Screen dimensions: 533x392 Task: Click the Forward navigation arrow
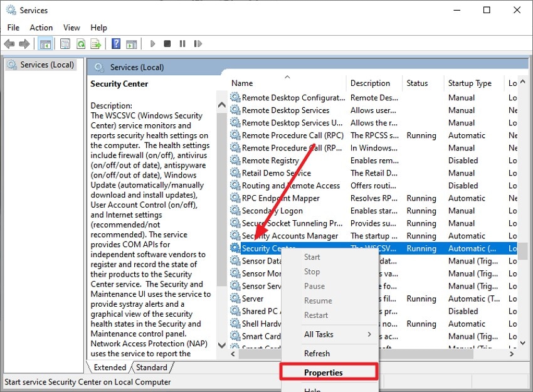(24, 43)
